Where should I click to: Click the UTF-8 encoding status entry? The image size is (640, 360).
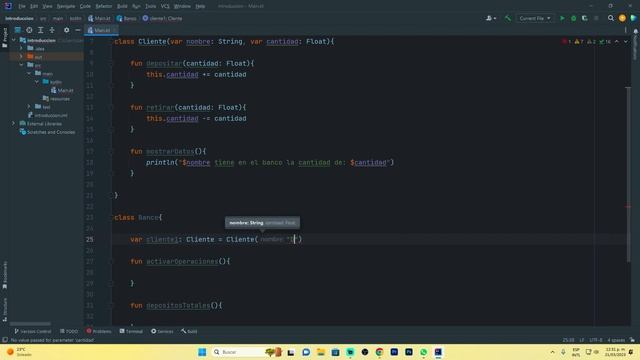click(596, 340)
